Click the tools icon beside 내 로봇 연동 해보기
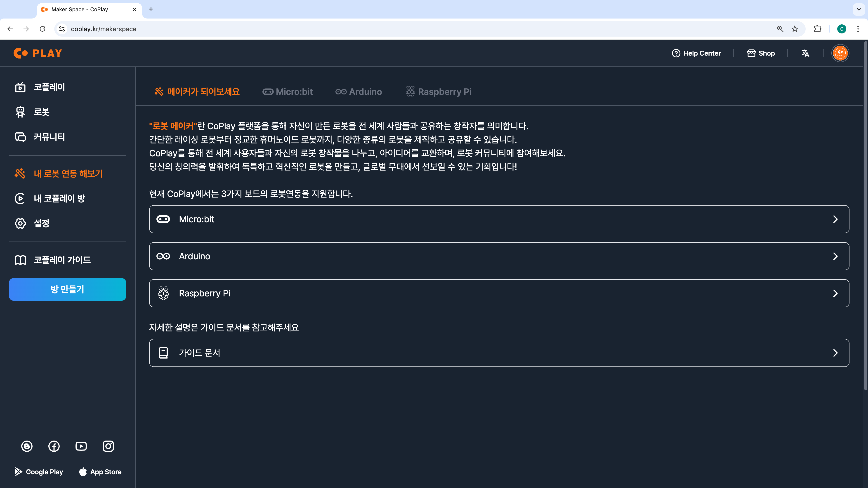Image resolution: width=868 pixels, height=488 pixels. (20, 174)
